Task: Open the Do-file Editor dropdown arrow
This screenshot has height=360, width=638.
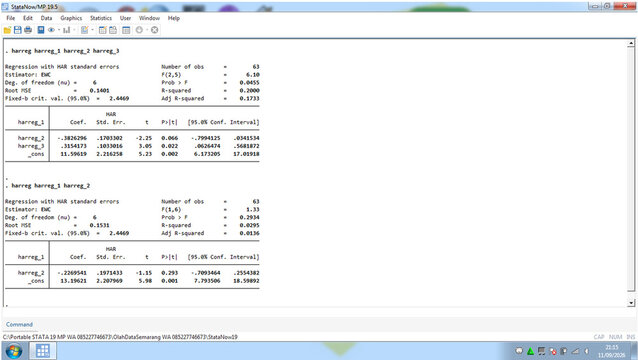Action: (92, 30)
